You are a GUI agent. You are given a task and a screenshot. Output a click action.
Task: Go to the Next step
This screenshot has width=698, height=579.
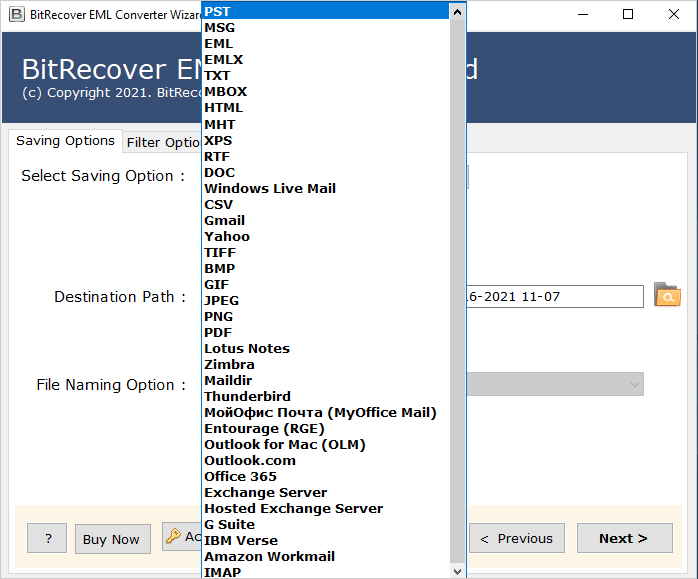pos(625,539)
